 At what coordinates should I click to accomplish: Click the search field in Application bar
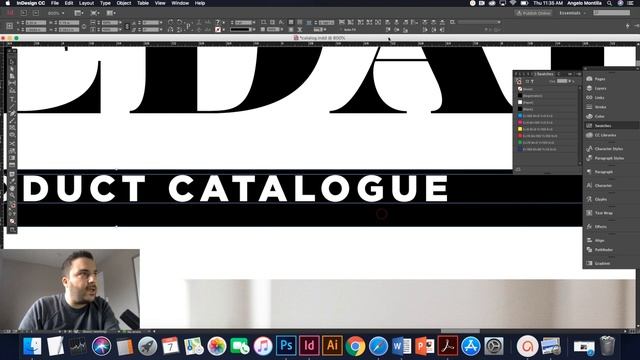(611, 13)
